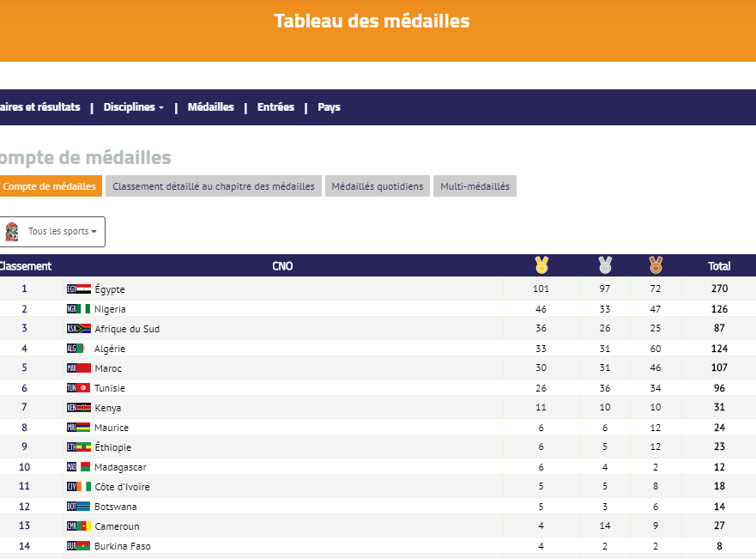Click the Kenya flag icon

coord(79,408)
